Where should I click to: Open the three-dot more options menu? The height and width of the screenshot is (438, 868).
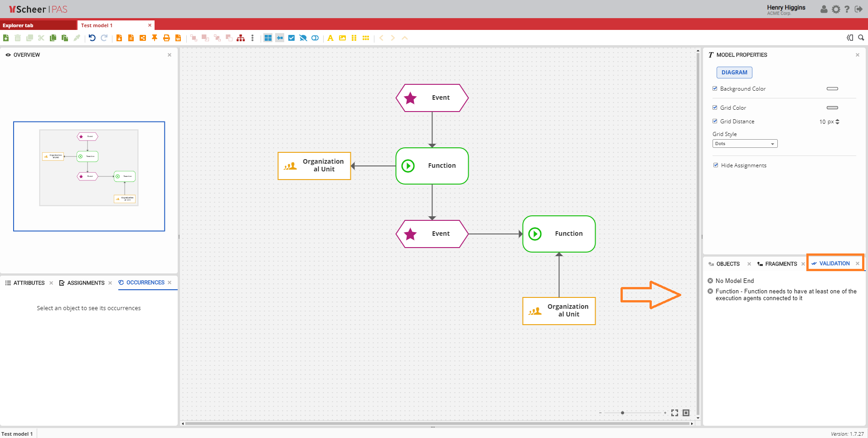click(x=252, y=38)
